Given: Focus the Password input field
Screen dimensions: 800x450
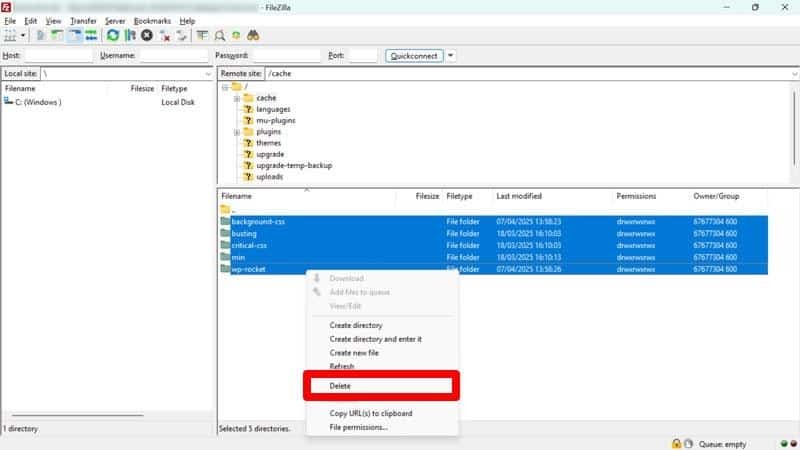Looking at the screenshot, I should pos(287,55).
